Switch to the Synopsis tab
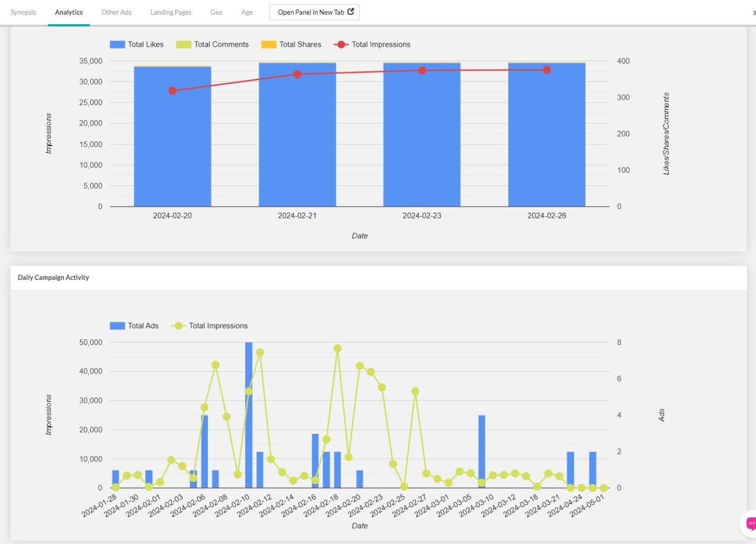The width and height of the screenshot is (756, 544). (23, 12)
